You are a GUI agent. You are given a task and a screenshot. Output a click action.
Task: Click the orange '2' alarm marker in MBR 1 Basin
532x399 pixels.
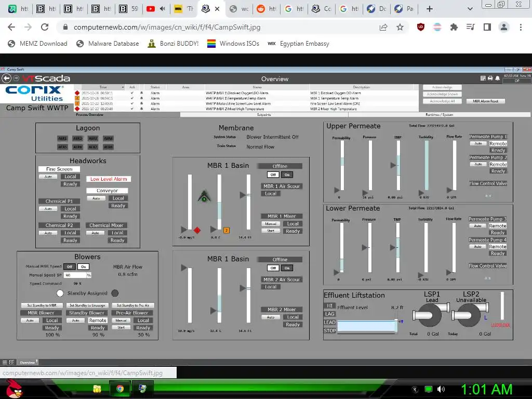tap(227, 230)
